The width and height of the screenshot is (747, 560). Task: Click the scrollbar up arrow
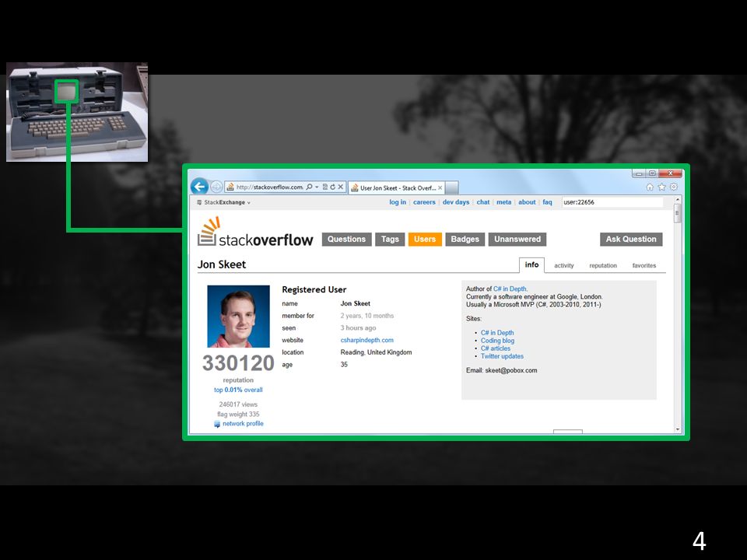coord(678,200)
